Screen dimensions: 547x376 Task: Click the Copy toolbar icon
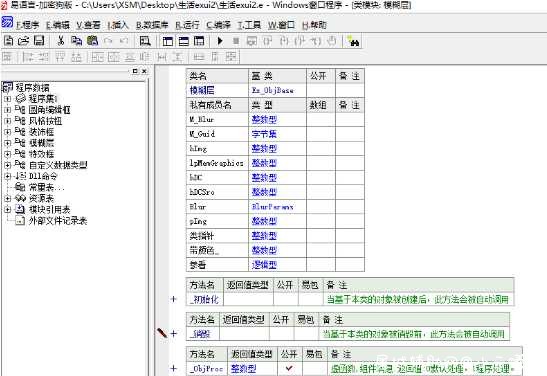pos(76,41)
